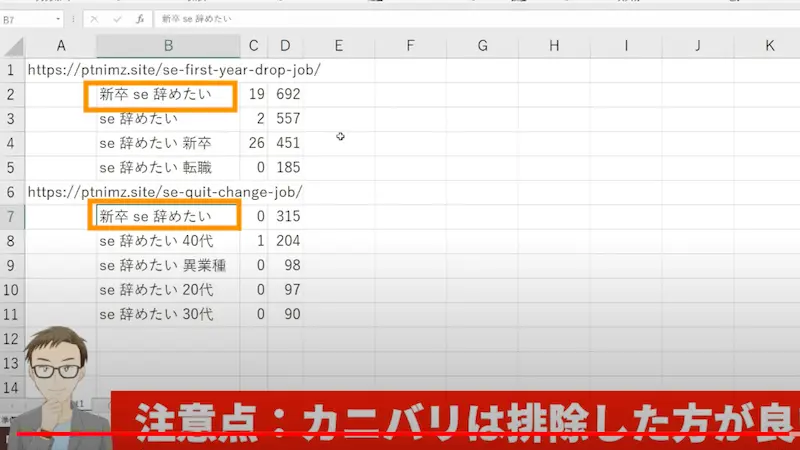Click the se-quit-change-job URL in row 6
800x450 pixels.
(x=165, y=192)
